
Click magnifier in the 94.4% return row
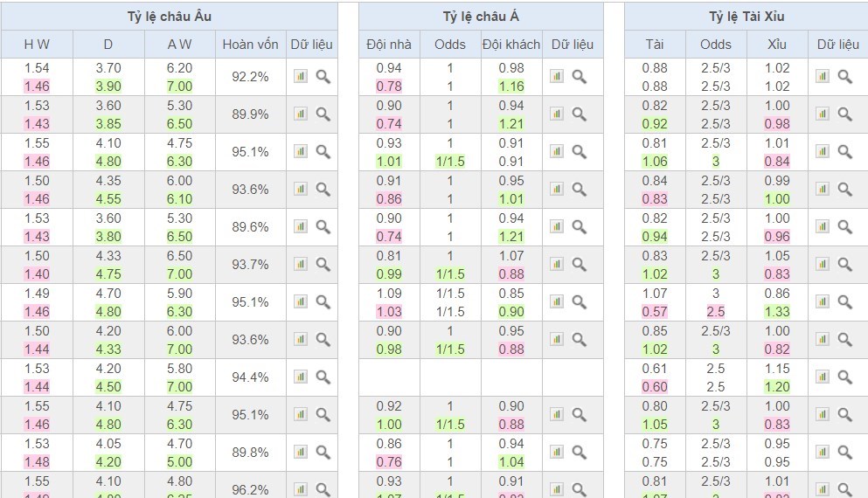point(323,377)
